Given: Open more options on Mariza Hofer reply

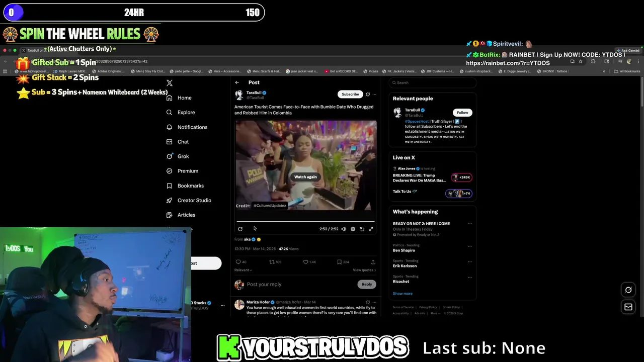Looking at the screenshot, I should (x=374, y=302).
